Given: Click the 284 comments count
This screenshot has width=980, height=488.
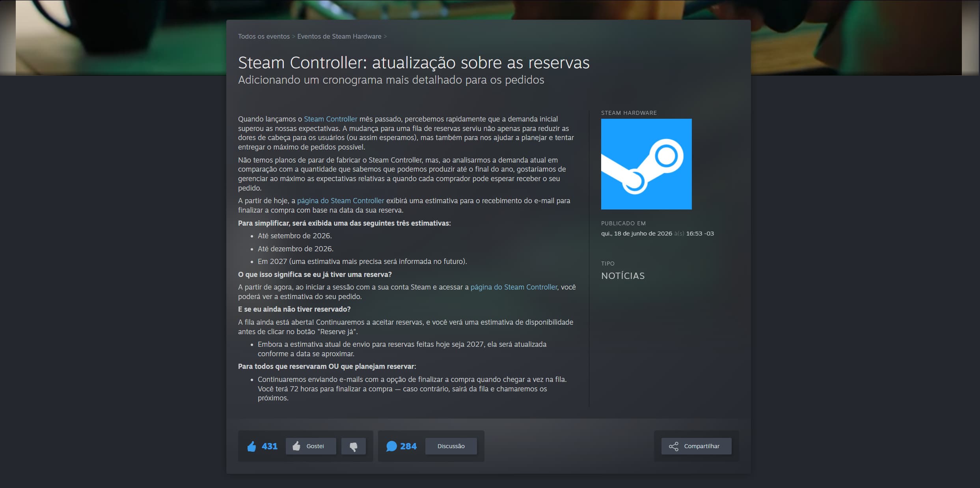Looking at the screenshot, I should point(408,446).
